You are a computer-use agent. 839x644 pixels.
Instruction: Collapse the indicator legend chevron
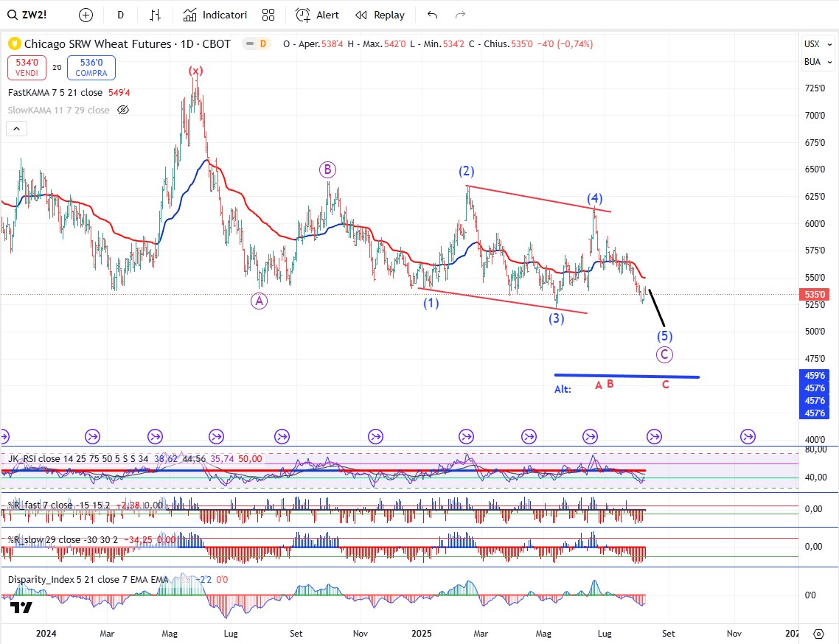click(17, 128)
